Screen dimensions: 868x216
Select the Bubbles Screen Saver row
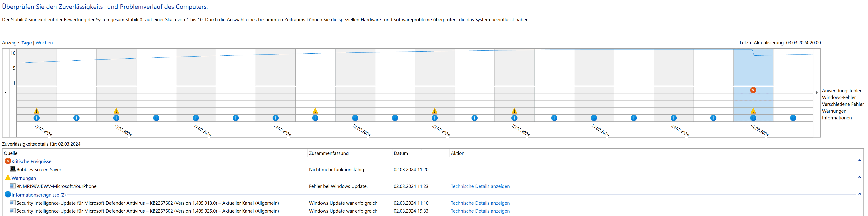(x=433, y=170)
